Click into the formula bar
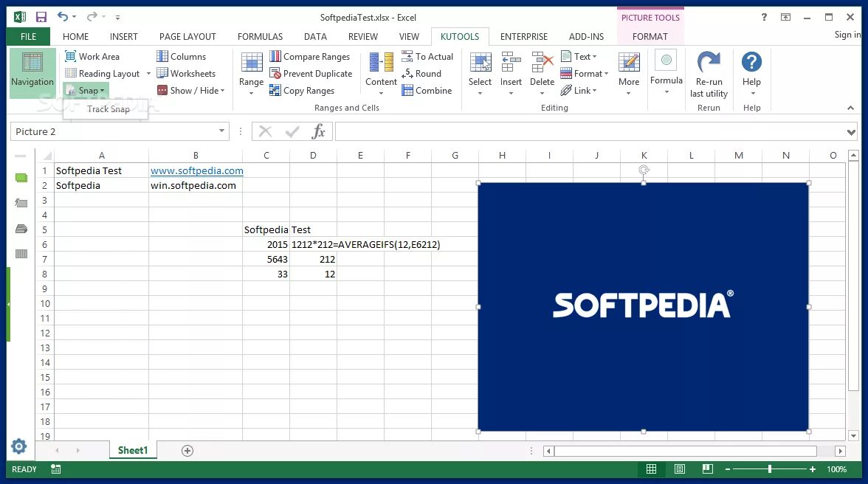The width and height of the screenshot is (868, 484). click(590, 131)
